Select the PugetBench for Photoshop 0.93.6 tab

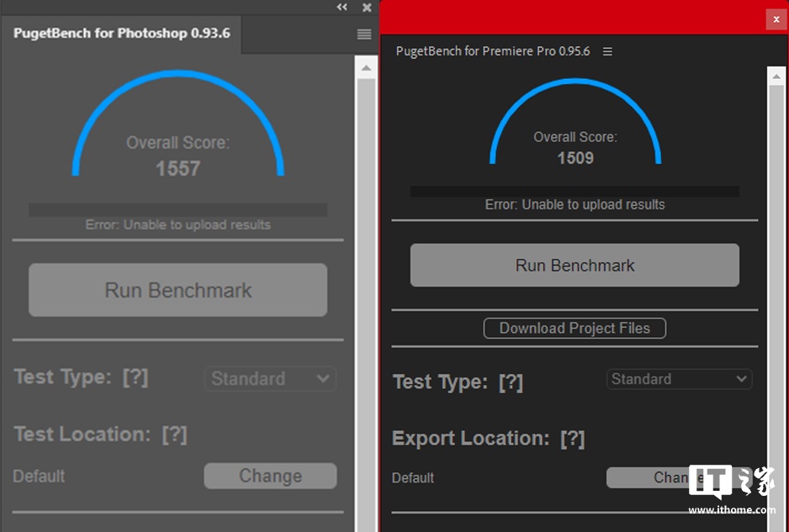[x=122, y=34]
